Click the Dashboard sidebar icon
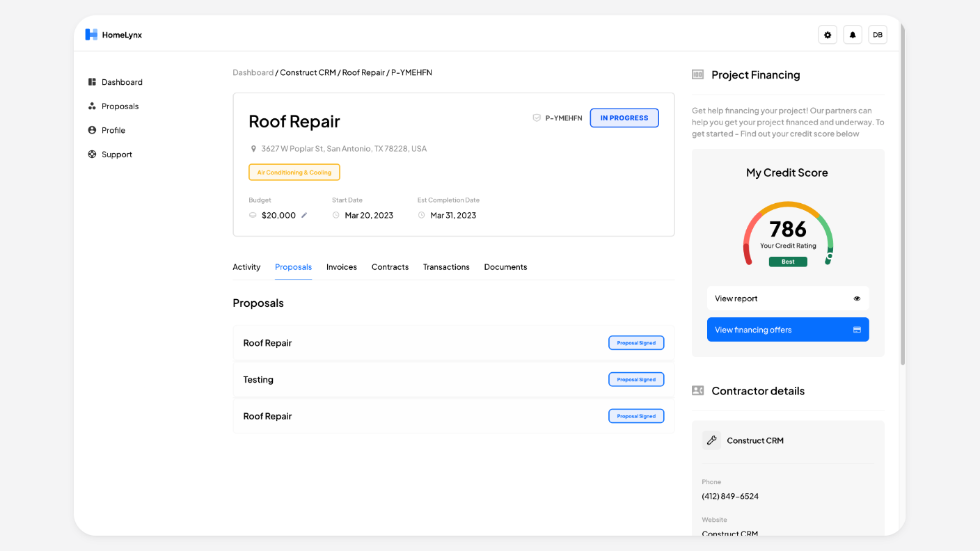Image resolution: width=980 pixels, height=551 pixels. [x=92, y=82]
